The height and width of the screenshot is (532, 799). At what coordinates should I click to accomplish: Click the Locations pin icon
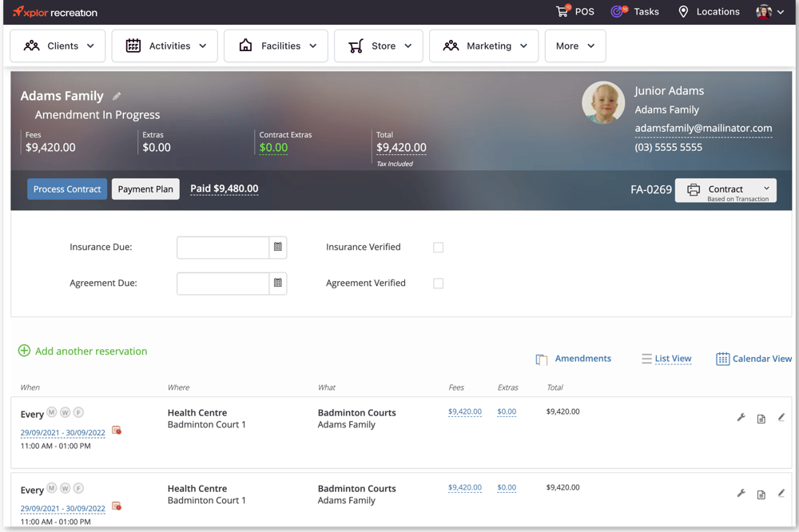click(683, 12)
